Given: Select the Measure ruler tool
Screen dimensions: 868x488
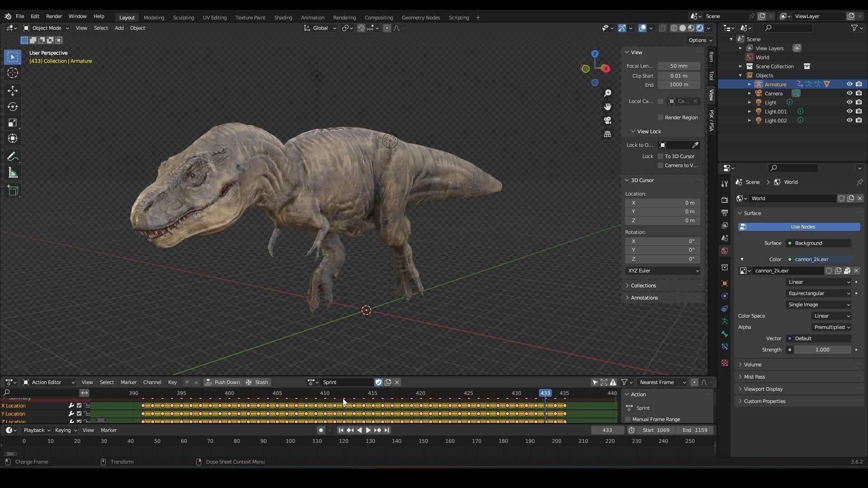Looking at the screenshot, I should (13, 173).
